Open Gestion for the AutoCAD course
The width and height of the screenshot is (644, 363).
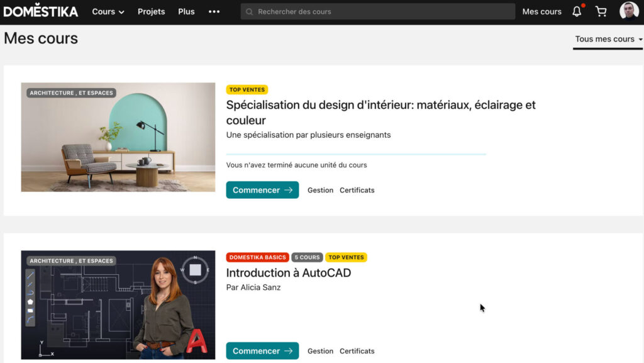320,351
